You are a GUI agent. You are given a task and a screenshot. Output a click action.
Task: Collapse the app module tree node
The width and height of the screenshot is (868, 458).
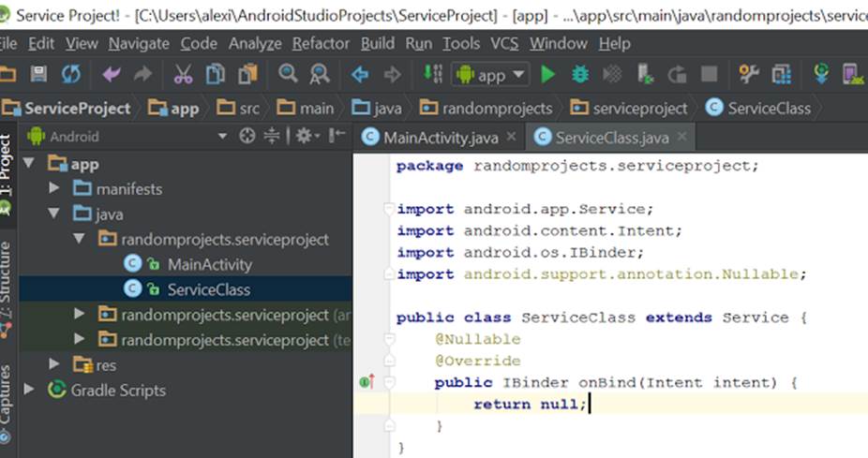tap(29, 163)
